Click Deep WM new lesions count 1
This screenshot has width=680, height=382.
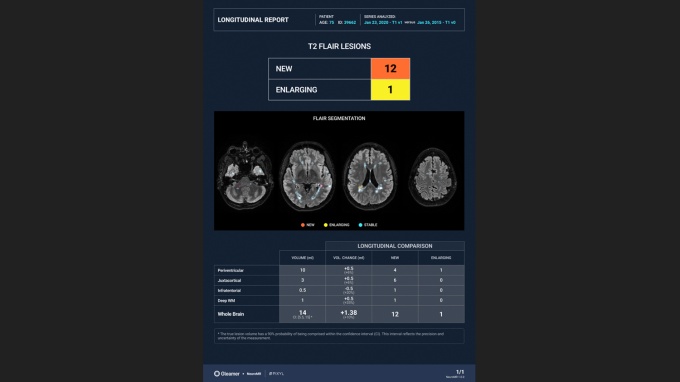pyautogui.click(x=395, y=300)
